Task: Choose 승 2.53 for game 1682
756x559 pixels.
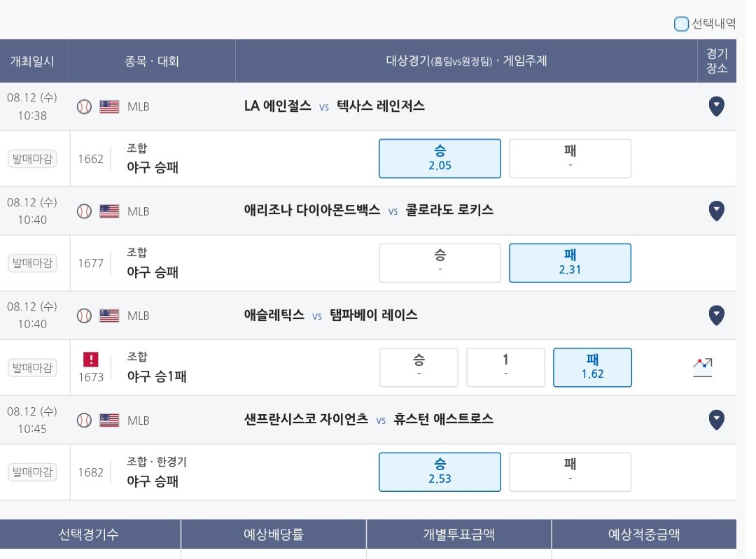Action: [x=440, y=472]
